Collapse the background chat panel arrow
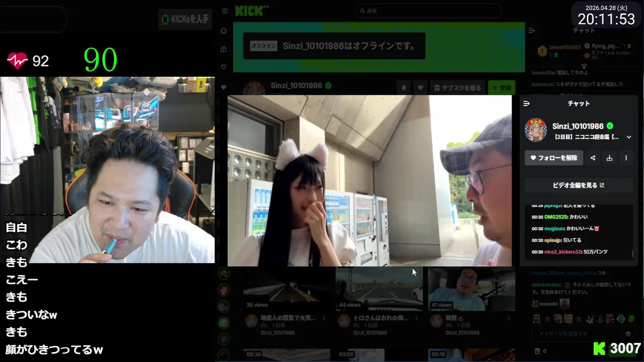Image resolution: width=644 pixels, height=362 pixels. point(531,31)
